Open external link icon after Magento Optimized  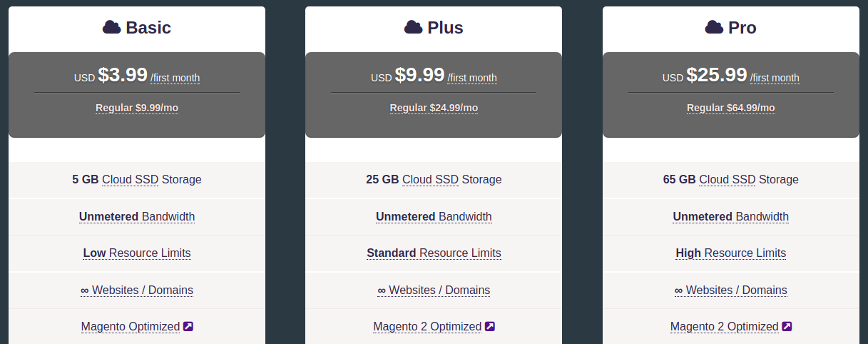click(188, 326)
